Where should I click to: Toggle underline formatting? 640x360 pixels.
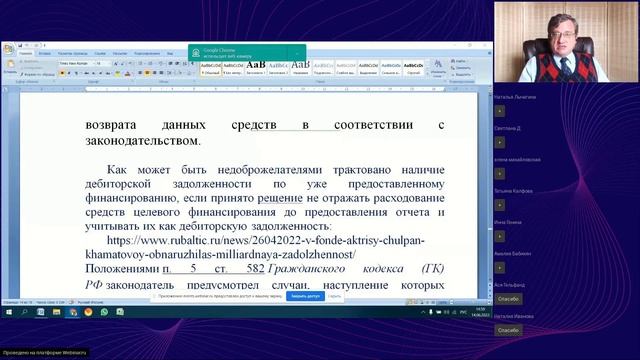coord(76,73)
